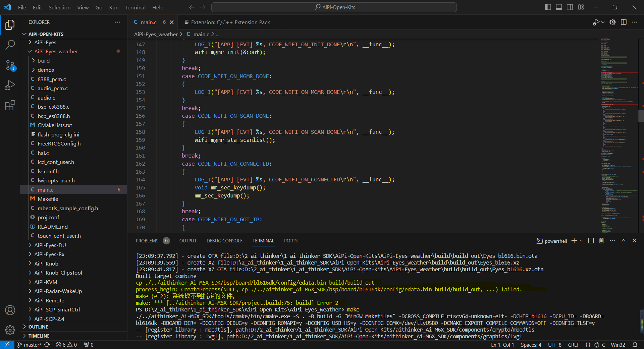Split the editor to the right
This screenshot has height=349, width=644.
click(624, 22)
